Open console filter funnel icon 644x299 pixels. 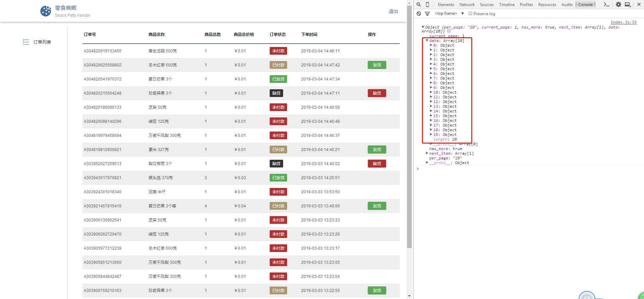tap(427, 14)
